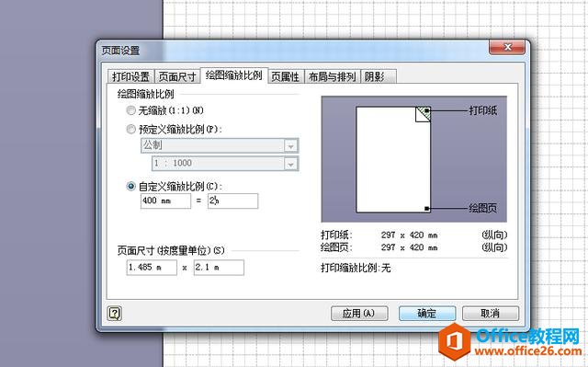The width and height of the screenshot is (588, 367).
Task: Select 自定义缩放比例 radio button
Action: 130,186
